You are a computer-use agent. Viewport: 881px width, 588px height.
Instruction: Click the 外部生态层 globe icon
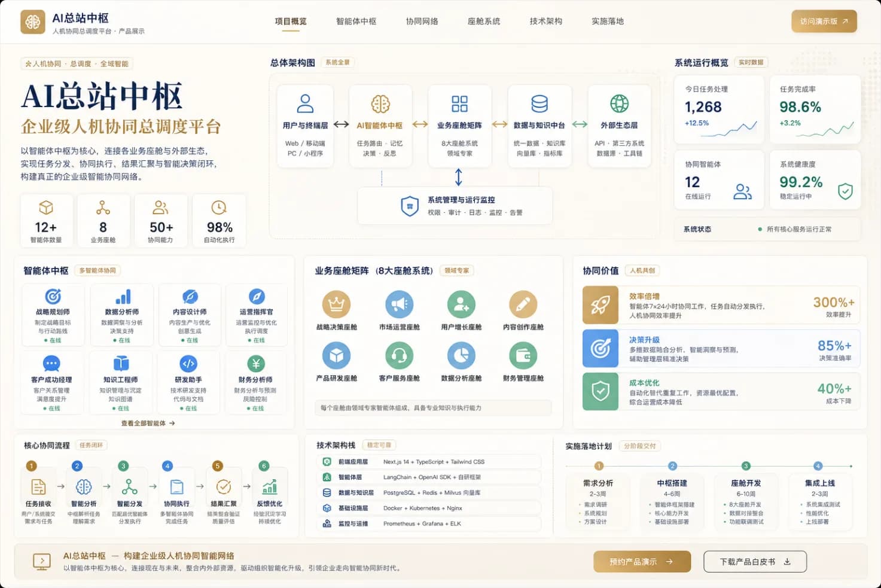619,103
